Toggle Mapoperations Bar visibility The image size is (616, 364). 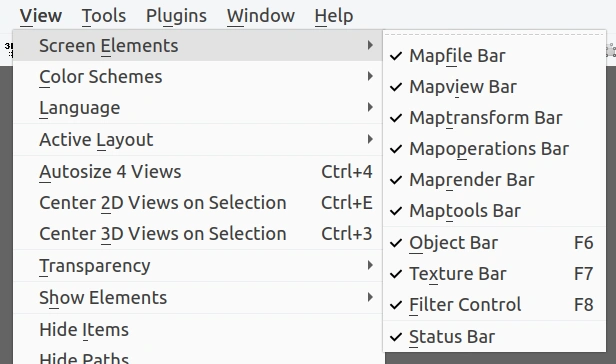pos(494,149)
